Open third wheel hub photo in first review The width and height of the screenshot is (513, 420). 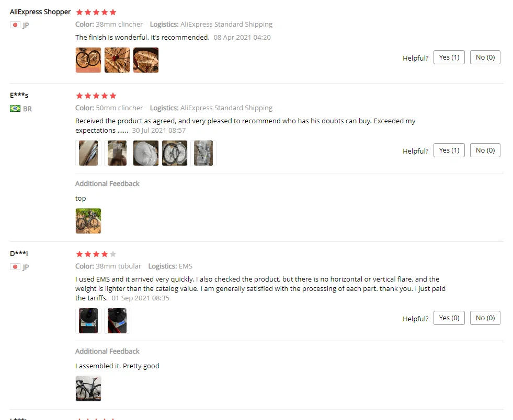pyautogui.click(x=146, y=60)
